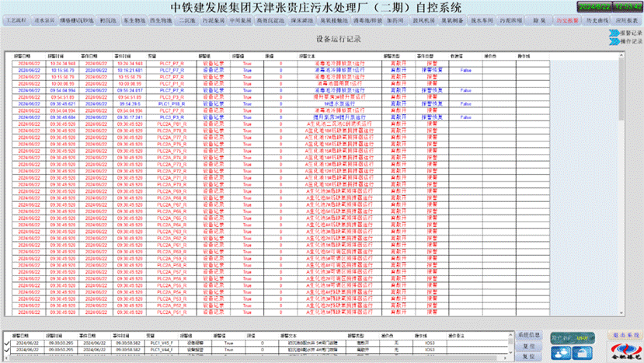The width and height of the screenshot is (644, 363).
Task: Click the 变量 column header in the main table
Action: point(152,56)
